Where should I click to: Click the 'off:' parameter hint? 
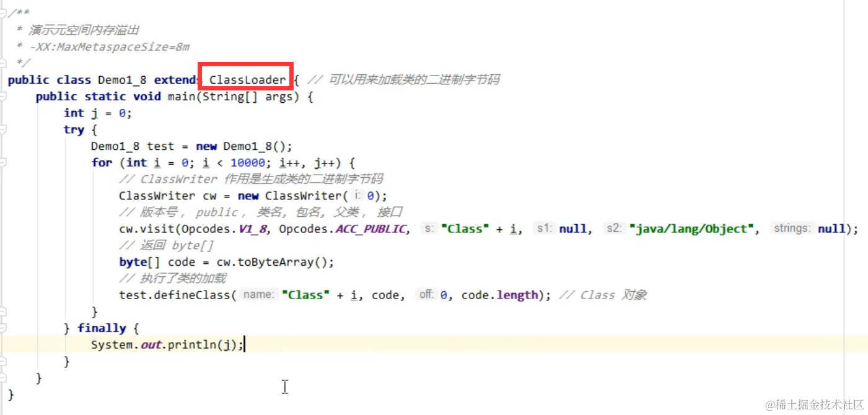pos(426,295)
